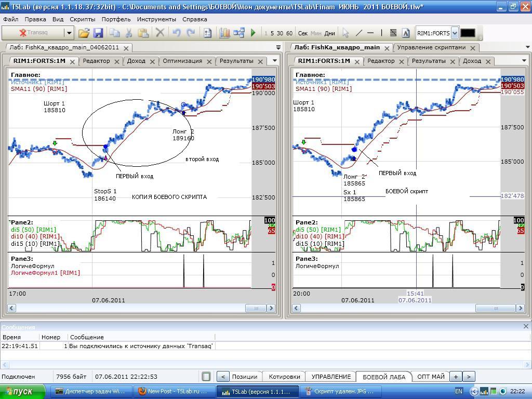Open file with the folder icon

coord(84,33)
